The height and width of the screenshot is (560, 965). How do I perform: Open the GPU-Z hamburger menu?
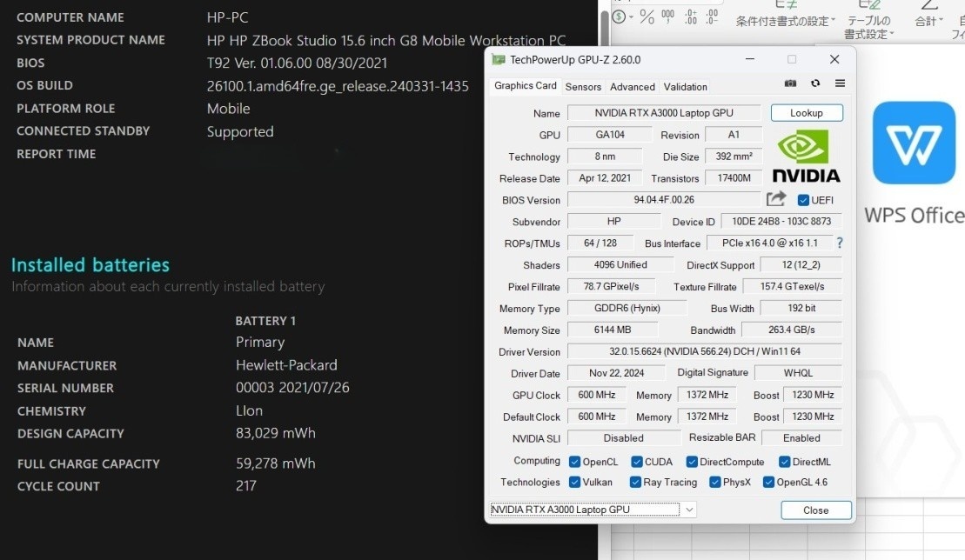[840, 84]
